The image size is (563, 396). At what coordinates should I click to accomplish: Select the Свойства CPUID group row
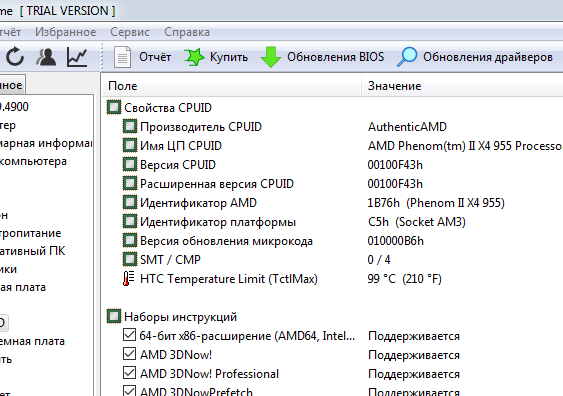pos(168,107)
